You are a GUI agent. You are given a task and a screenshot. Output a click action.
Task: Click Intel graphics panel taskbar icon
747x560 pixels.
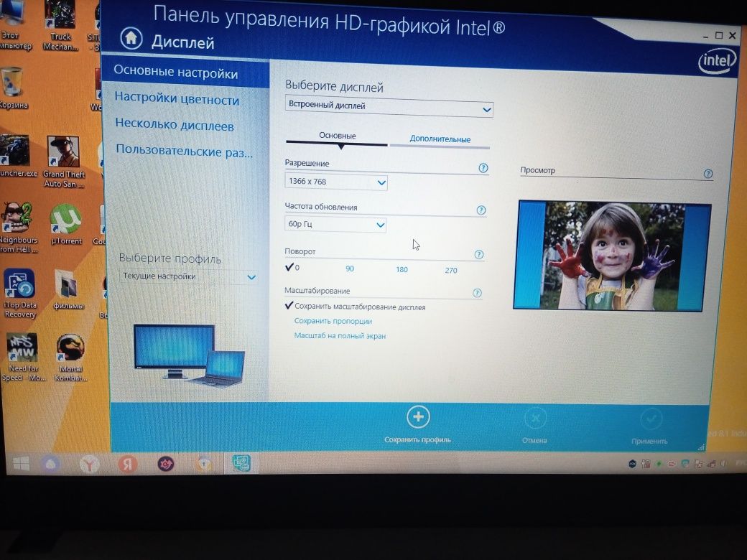(241, 463)
